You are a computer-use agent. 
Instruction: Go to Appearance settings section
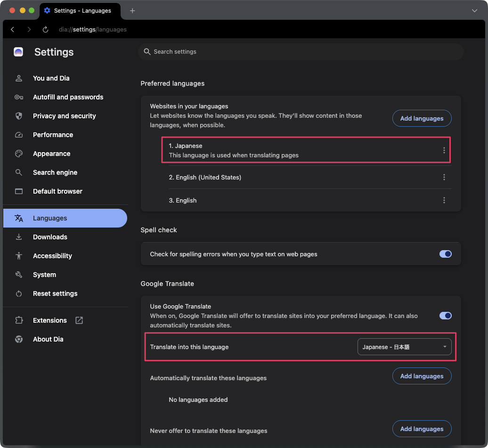coord(51,154)
